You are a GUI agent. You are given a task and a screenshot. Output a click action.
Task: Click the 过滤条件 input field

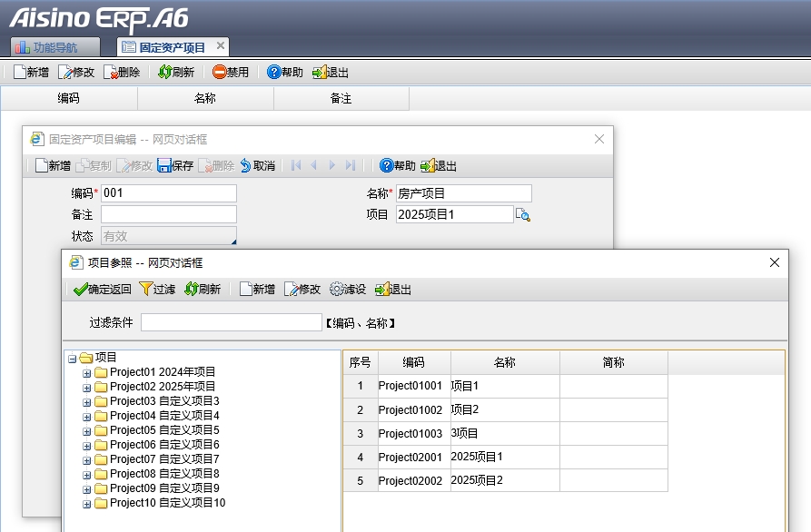coord(231,322)
